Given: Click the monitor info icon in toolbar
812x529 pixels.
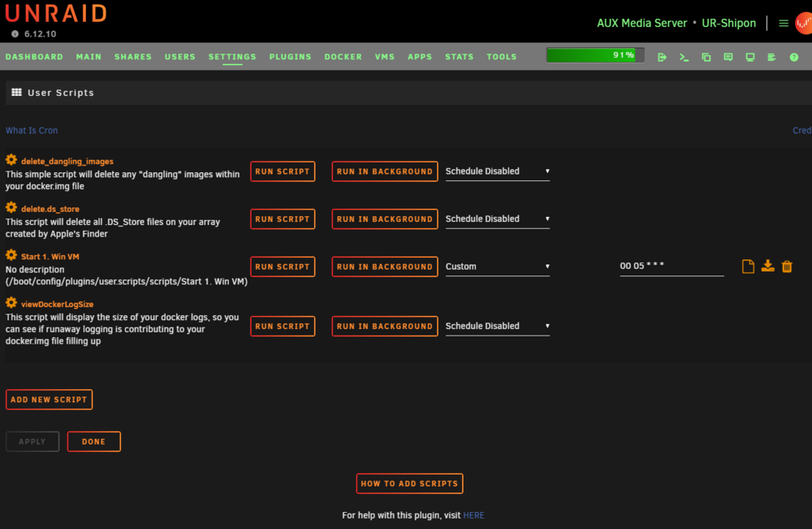Looking at the screenshot, I should (x=749, y=57).
